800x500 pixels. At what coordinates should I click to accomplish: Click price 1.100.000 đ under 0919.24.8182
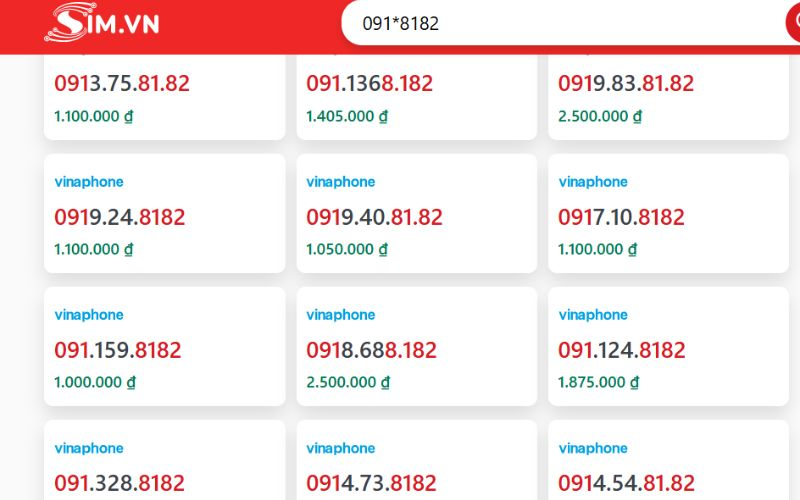[93, 249]
